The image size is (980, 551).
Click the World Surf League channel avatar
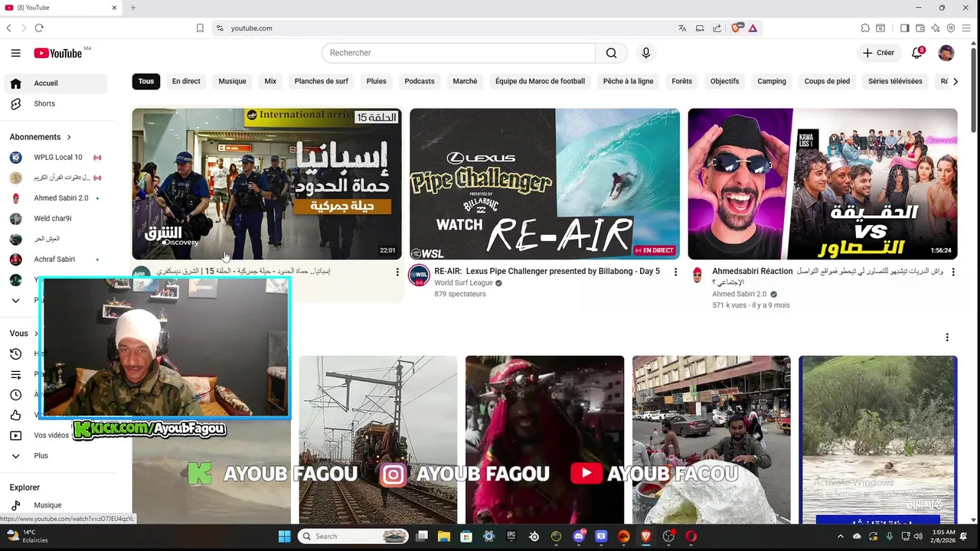pyautogui.click(x=419, y=275)
